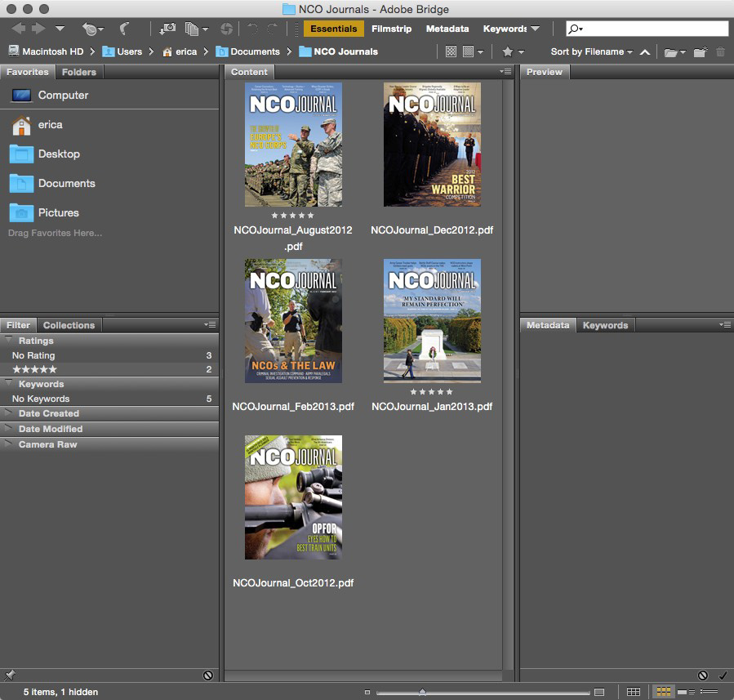Switch to the Collections tab

coord(69,325)
